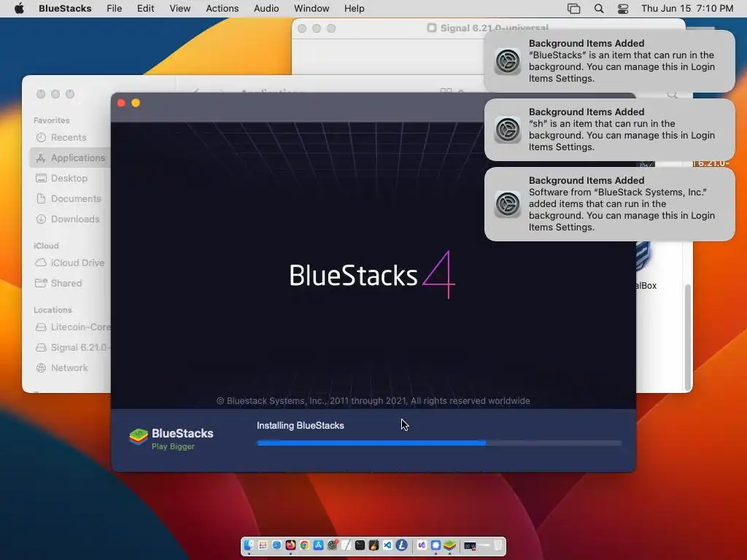Image resolution: width=747 pixels, height=560 pixels.
Task: Open Litecoin Core from the Dock
Action: [402, 545]
